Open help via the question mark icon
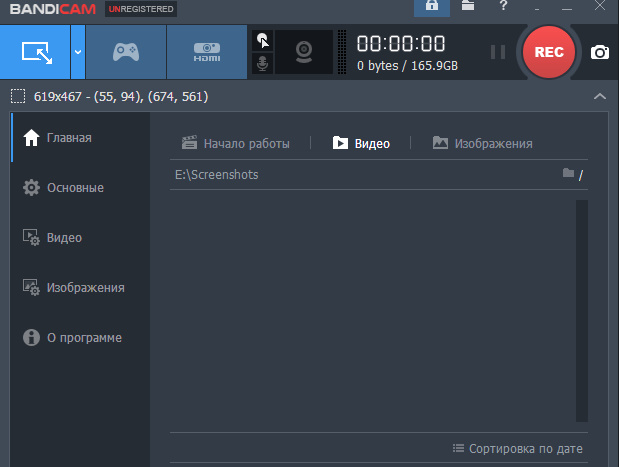 [503, 6]
